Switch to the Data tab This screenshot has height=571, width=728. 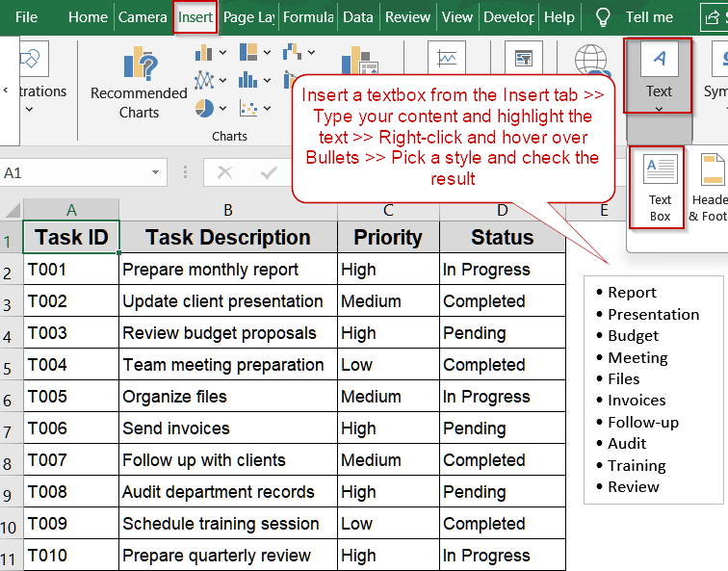pos(358,17)
